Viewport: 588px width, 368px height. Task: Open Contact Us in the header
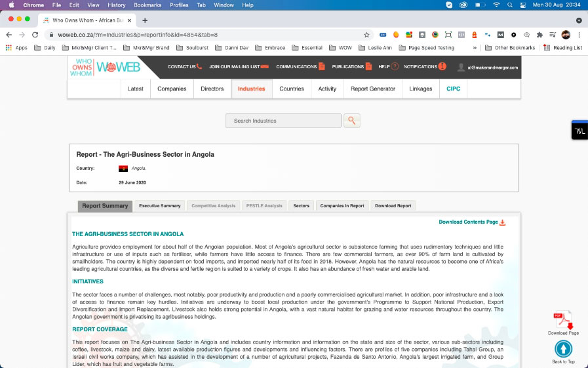[x=184, y=67]
